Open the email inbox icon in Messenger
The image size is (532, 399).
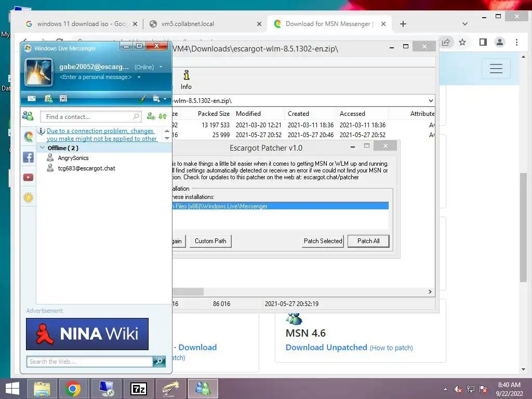[x=32, y=98]
